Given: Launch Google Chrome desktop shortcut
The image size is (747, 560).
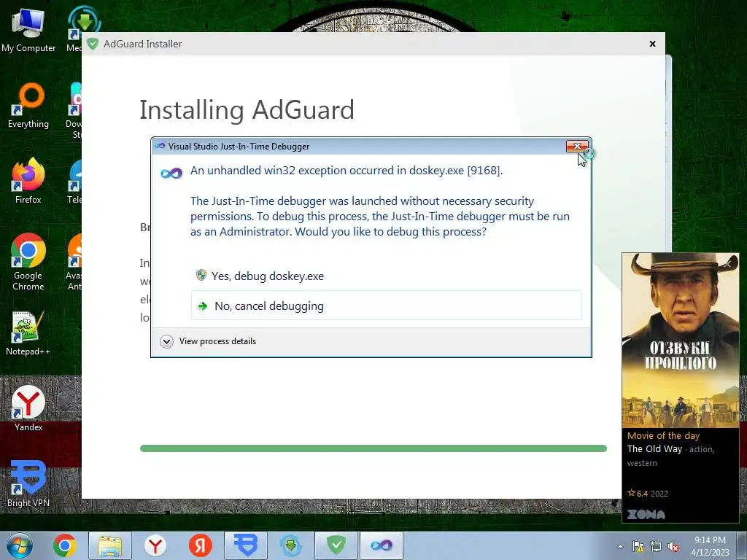Looking at the screenshot, I should pos(28,262).
